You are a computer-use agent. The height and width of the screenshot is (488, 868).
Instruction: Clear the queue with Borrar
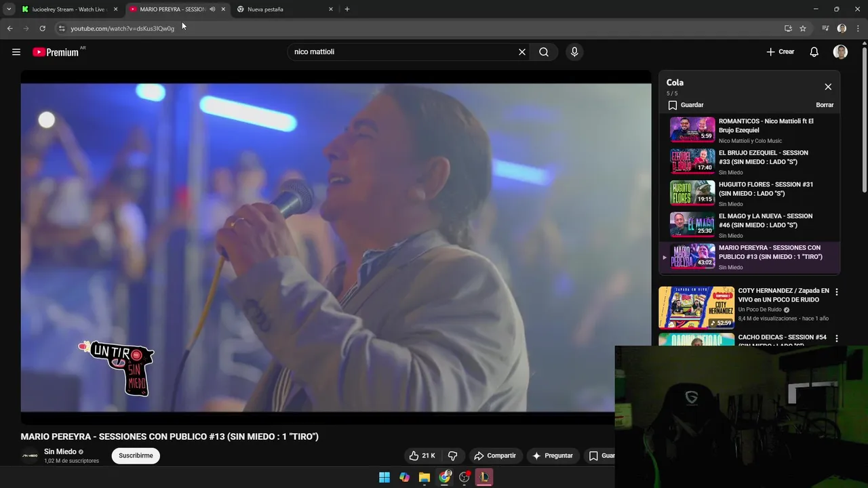point(825,105)
